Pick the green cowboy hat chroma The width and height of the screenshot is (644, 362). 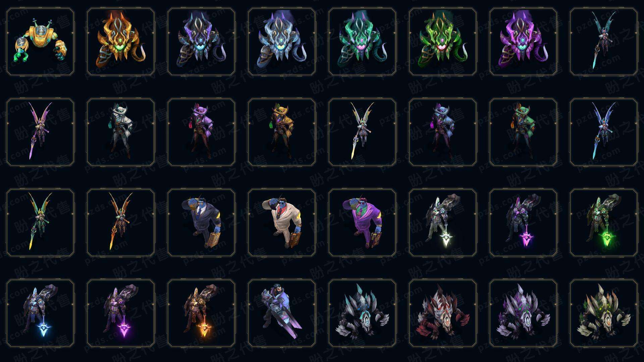point(523,132)
